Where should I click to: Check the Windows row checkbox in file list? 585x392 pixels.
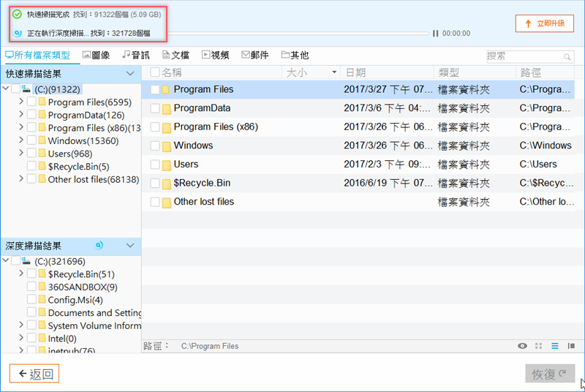click(155, 146)
